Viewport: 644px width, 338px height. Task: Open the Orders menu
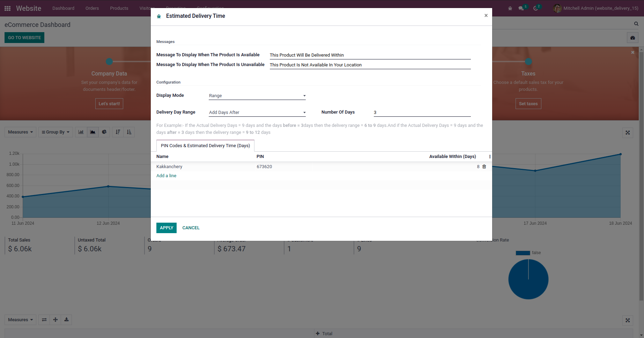click(x=92, y=8)
